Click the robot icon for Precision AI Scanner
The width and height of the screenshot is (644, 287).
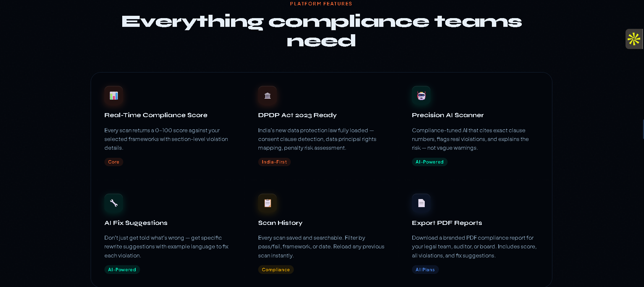[x=421, y=96]
